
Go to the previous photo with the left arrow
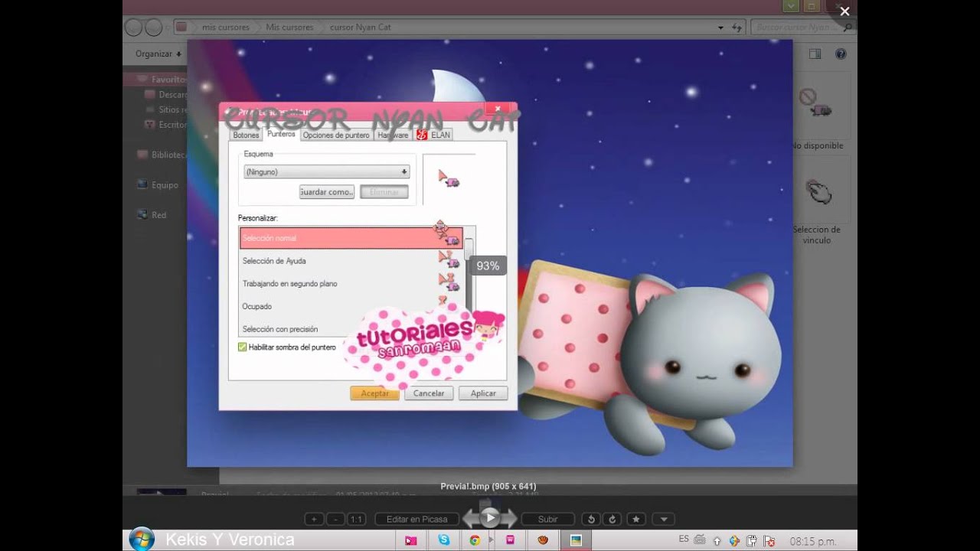pos(472,519)
